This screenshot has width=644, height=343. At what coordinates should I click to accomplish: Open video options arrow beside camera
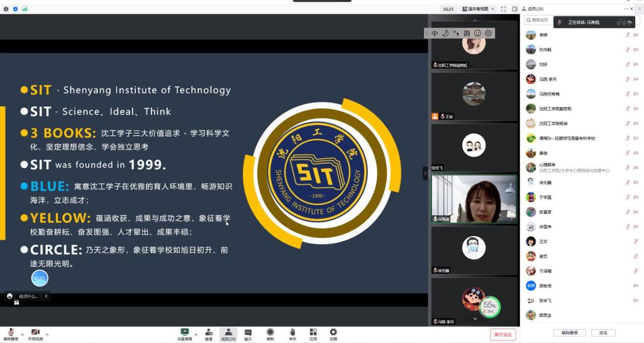[x=47, y=334]
